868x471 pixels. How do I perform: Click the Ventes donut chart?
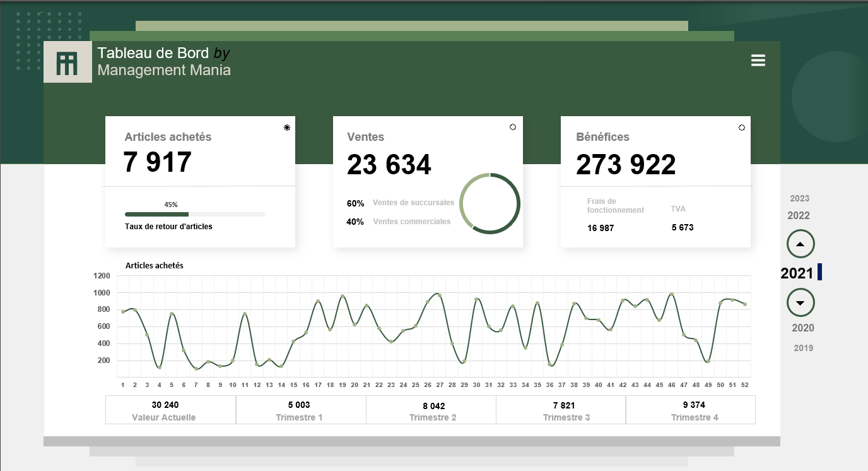coord(490,203)
